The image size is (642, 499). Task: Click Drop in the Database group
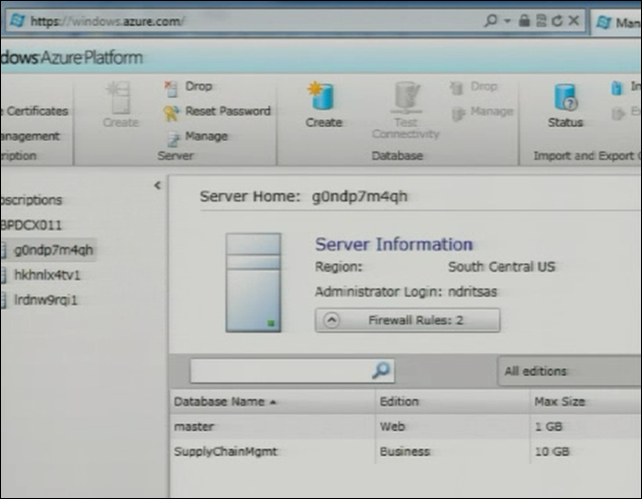pyautogui.click(x=474, y=87)
